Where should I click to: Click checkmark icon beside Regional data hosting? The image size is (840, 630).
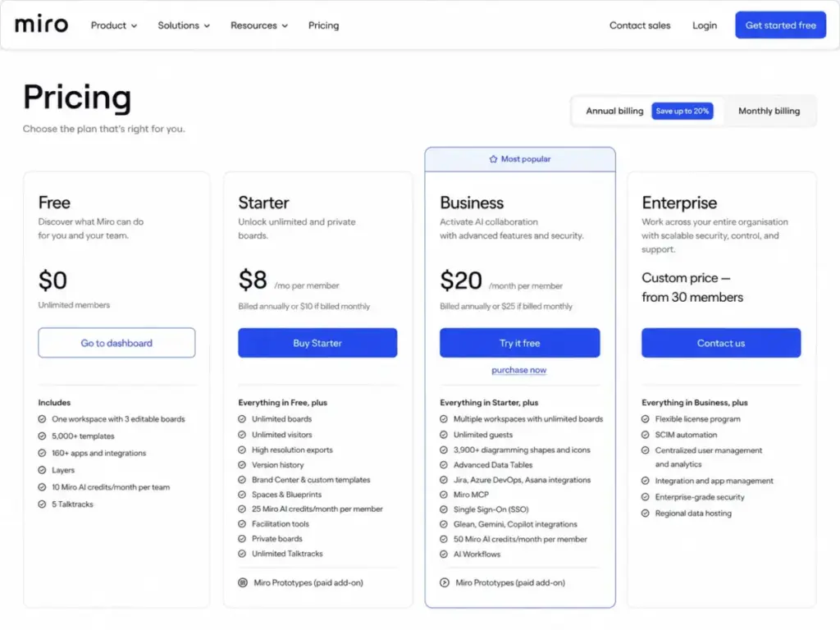point(645,514)
